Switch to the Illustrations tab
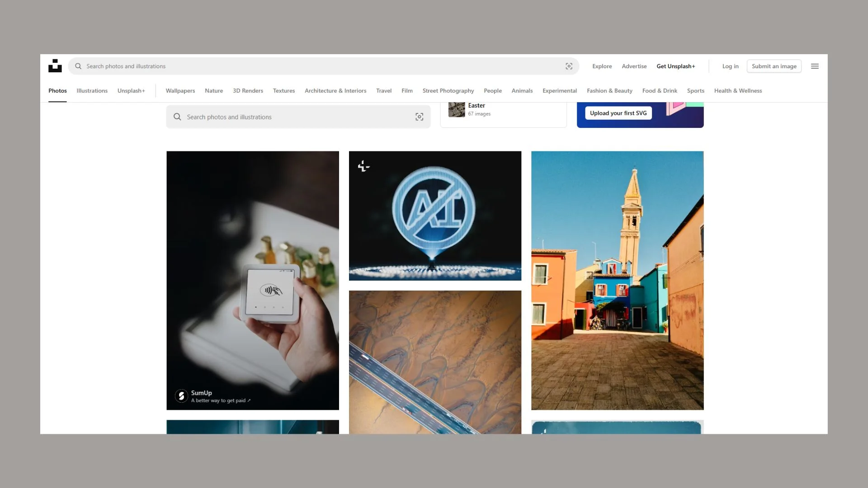This screenshot has width=868, height=488. tap(92, 91)
